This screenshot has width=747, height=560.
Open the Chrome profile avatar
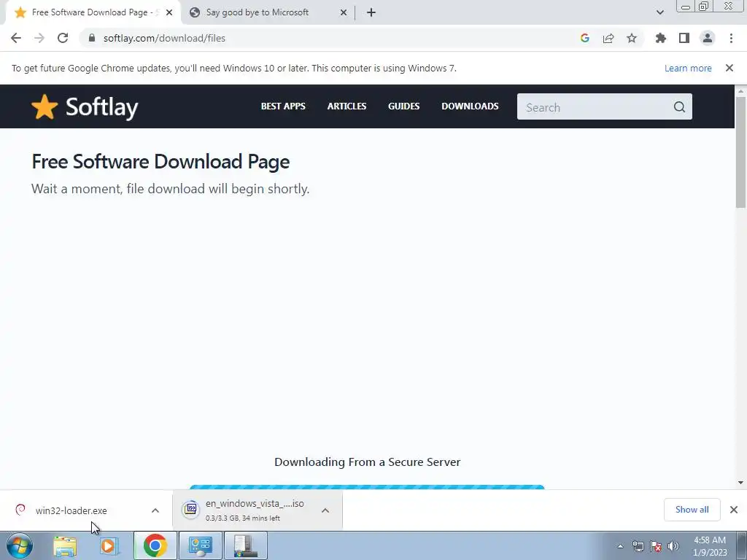[708, 38]
